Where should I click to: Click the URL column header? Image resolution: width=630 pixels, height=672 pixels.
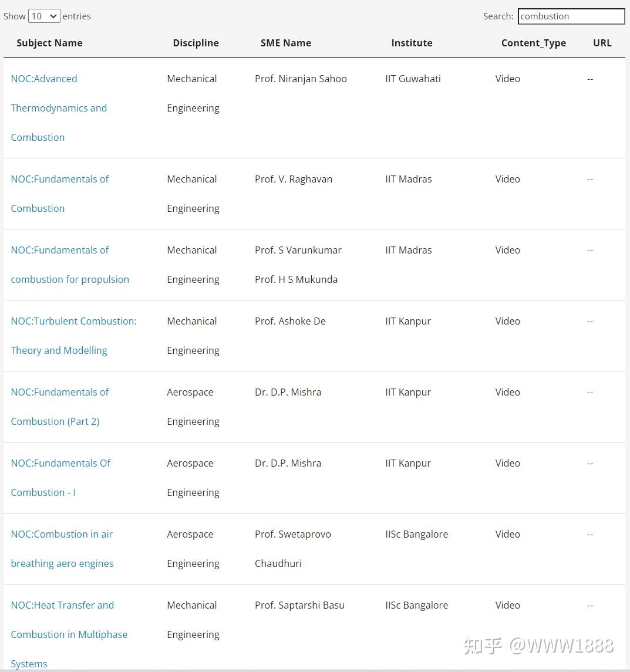point(602,43)
